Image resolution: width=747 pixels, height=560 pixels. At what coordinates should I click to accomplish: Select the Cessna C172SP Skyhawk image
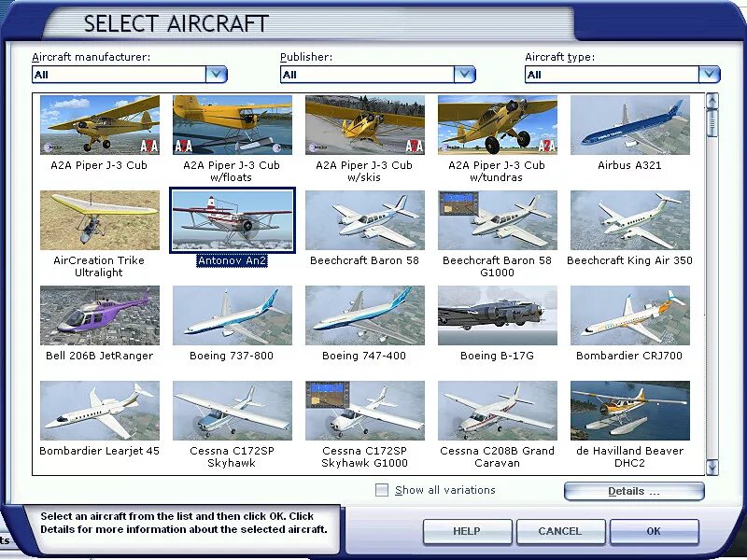(x=232, y=411)
